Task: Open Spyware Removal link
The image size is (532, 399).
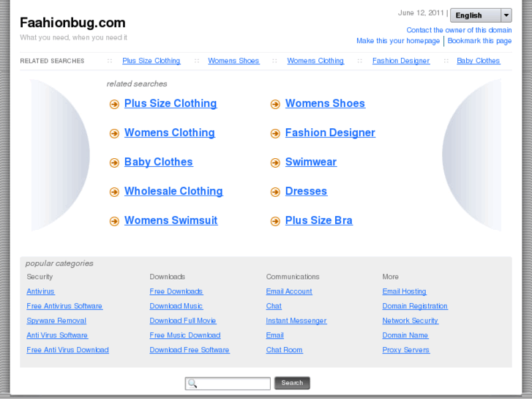Action: (x=56, y=321)
